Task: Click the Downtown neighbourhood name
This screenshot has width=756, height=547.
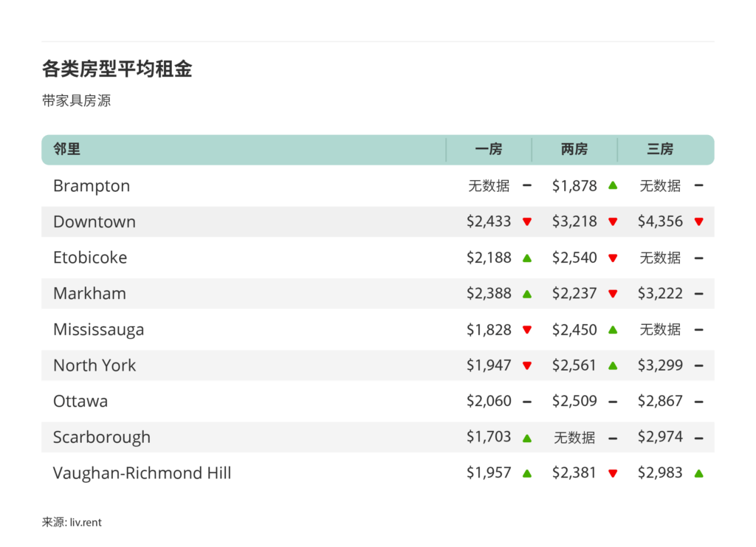Action: 94,221
